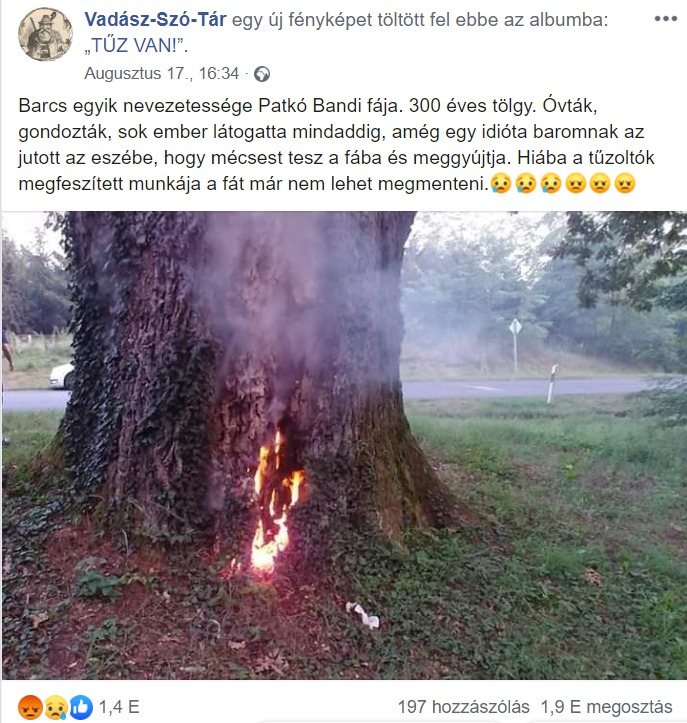Click the Augusztus 17., 16:34 timestamp
The image size is (687, 723).
[161, 73]
